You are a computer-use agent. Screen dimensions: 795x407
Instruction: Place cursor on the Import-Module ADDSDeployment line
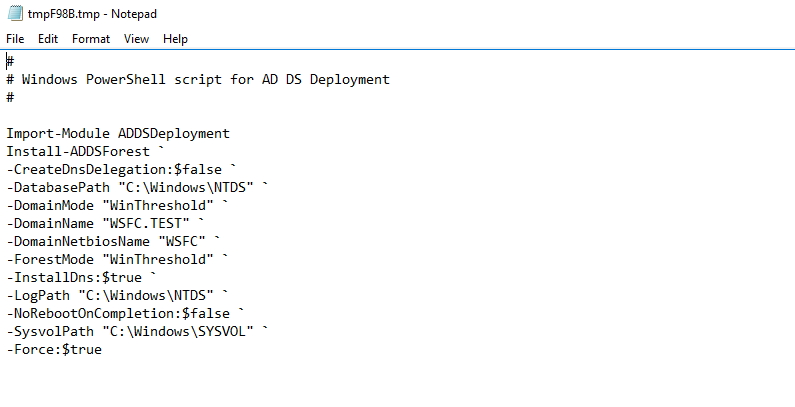117,133
